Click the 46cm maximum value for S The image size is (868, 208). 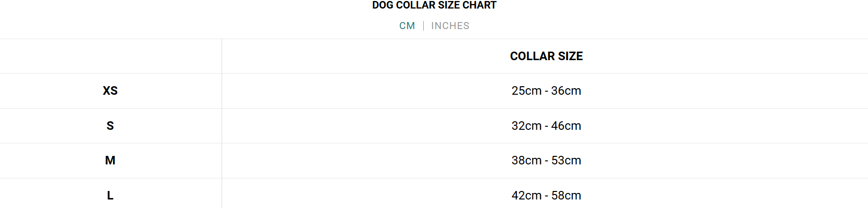(x=566, y=126)
